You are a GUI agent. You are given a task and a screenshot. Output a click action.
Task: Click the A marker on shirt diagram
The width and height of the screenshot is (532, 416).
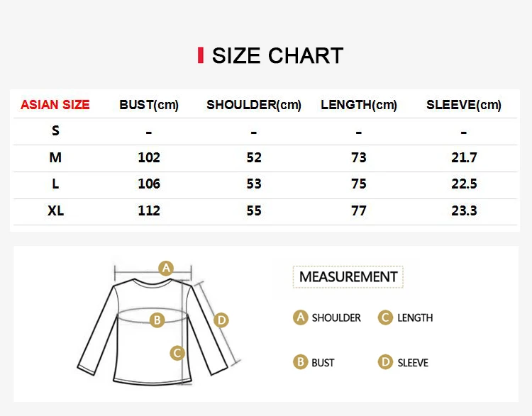click(x=165, y=268)
